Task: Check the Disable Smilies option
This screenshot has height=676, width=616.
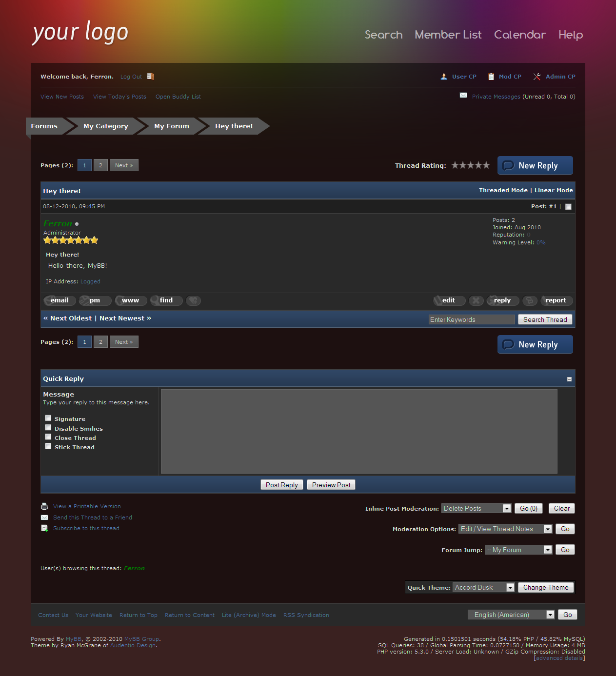Action: (48, 428)
